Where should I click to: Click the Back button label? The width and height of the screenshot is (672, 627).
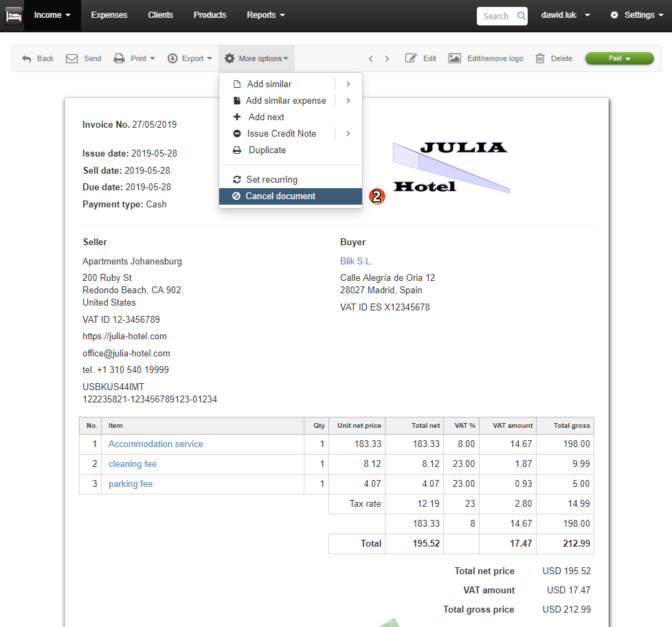[45, 58]
